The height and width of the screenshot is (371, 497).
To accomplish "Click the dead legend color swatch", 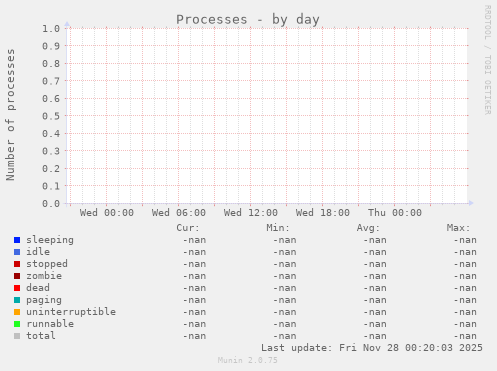I will [x=17, y=288].
